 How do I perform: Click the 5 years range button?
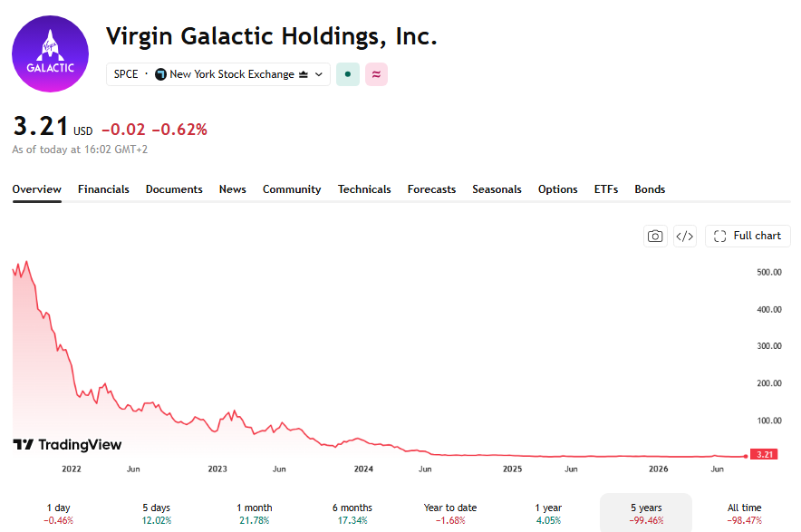tap(646, 514)
